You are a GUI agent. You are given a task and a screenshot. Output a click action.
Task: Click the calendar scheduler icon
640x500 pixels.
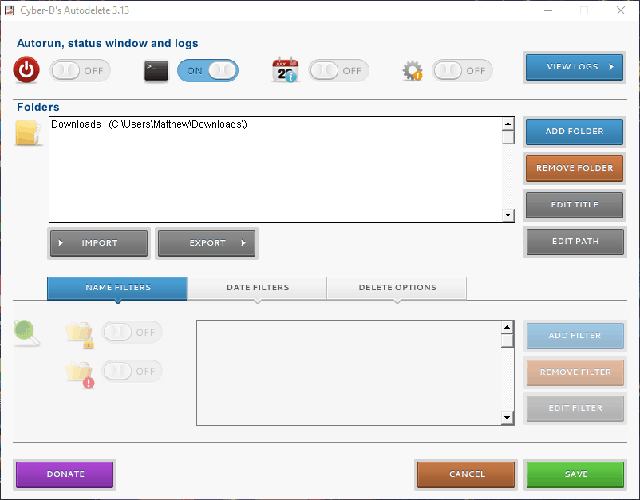coord(285,70)
